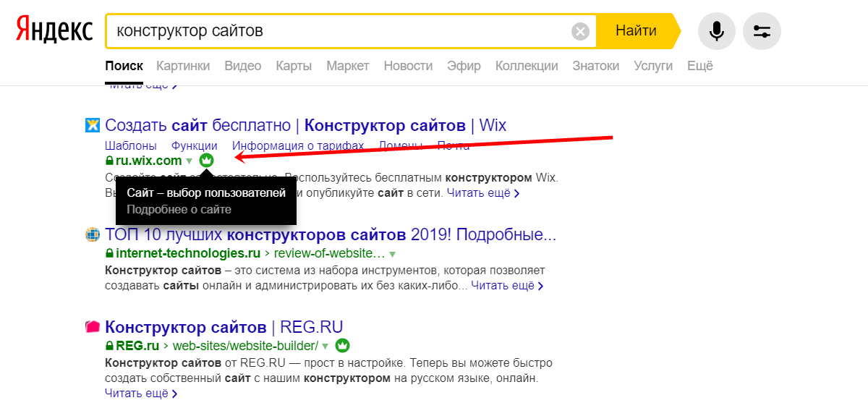Click the crown badge next to ru.wix.com

[206, 161]
